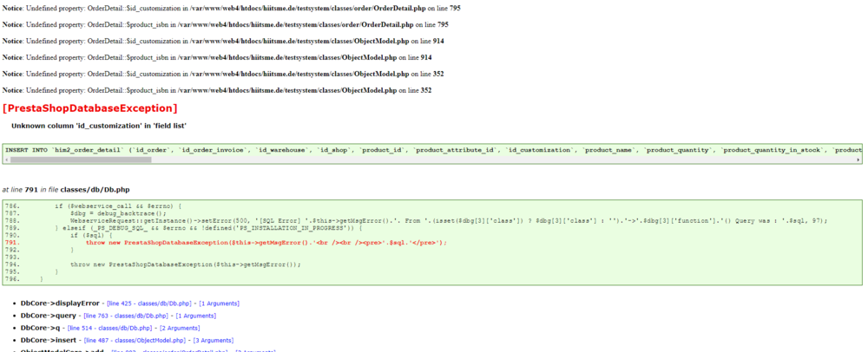This screenshot has height=352, width=868.
Task: Open the DbCore->query line 763 link
Action: [126, 316]
